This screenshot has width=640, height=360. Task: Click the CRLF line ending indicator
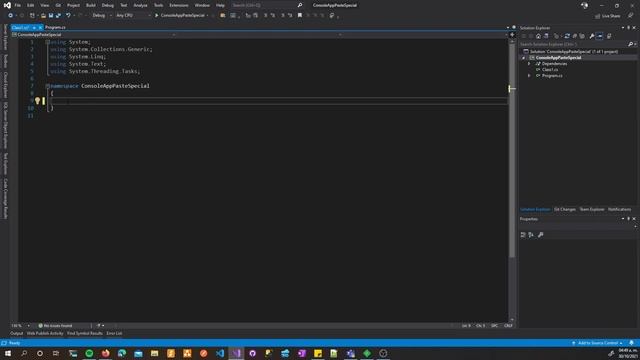(x=508, y=326)
